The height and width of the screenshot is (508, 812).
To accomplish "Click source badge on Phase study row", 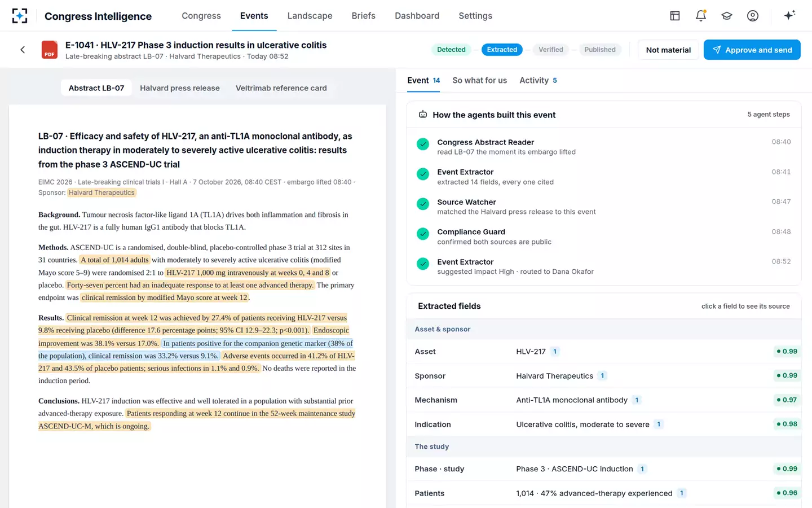I will (x=642, y=469).
